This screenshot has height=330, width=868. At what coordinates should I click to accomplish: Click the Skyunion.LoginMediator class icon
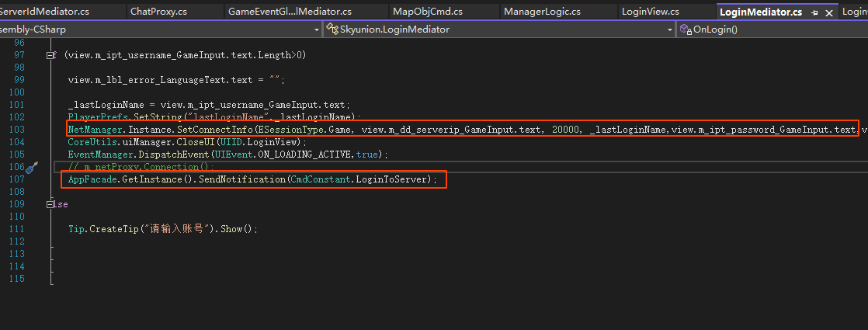[x=332, y=30]
